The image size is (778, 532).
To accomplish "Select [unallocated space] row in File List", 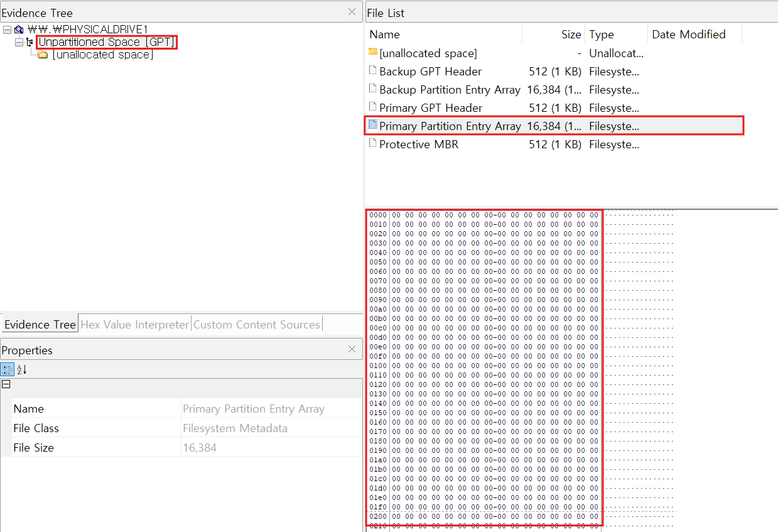I will [428, 53].
